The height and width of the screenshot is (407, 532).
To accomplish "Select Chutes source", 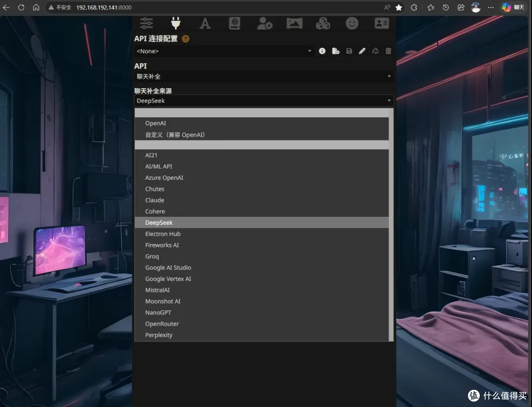I will (262, 189).
